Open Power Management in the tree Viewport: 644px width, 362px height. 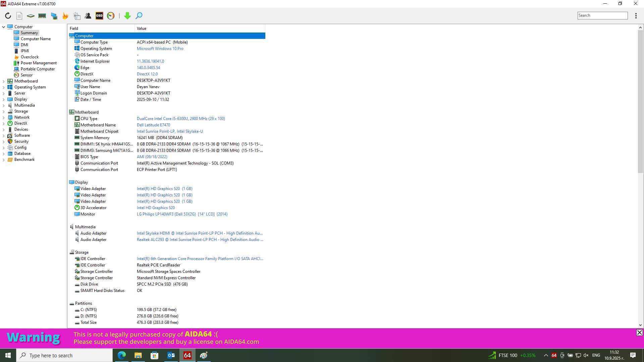39,63
